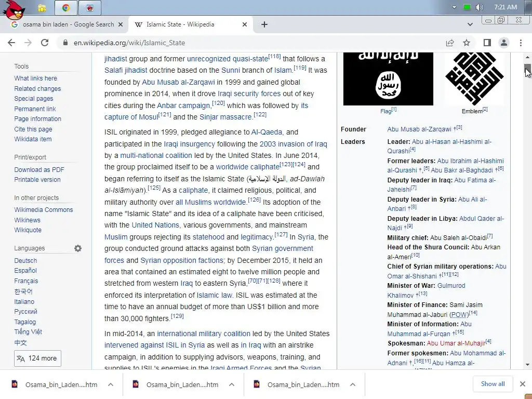Click Cite this page
This screenshot has height=399, width=532.
point(33,129)
